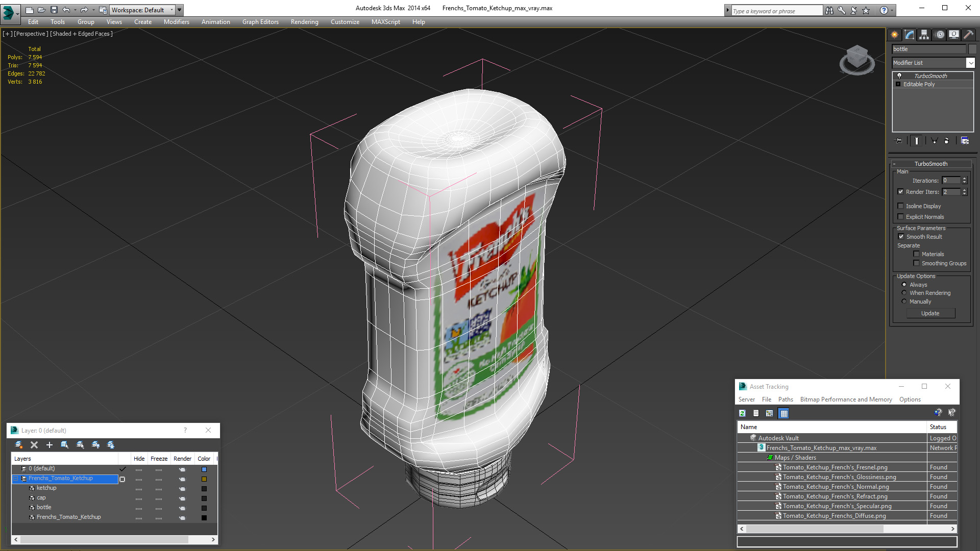980x551 pixels.
Task: Enable Separate by Smoothing Groups checkbox
Action: coord(916,263)
